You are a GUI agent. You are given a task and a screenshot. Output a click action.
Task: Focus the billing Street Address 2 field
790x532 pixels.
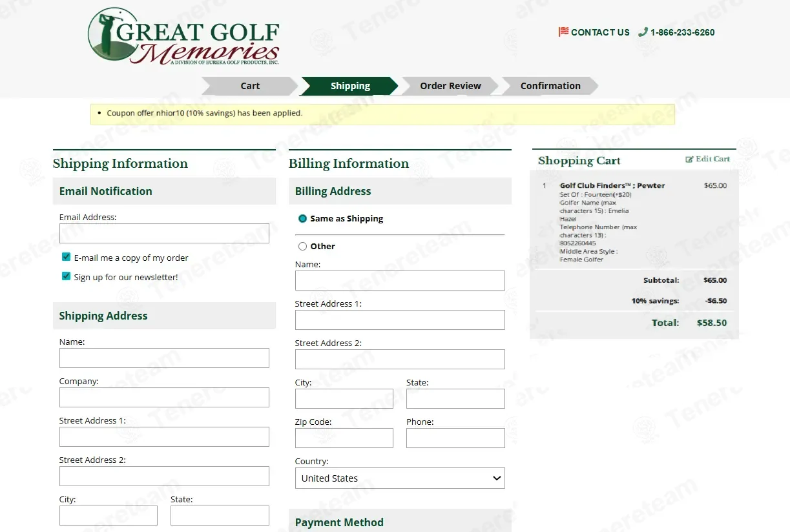point(400,360)
